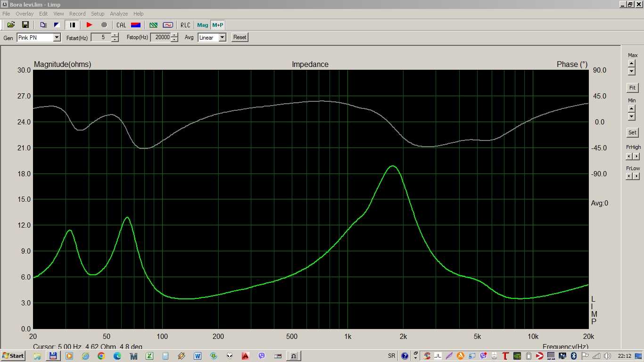Click the copy toolbar icon
This screenshot has width=644, height=362.
tap(43, 25)
